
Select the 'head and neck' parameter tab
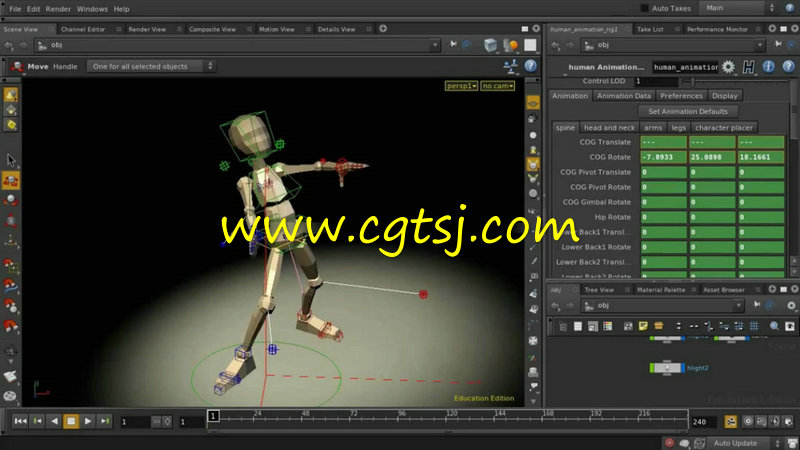click(x=609, y=128)
